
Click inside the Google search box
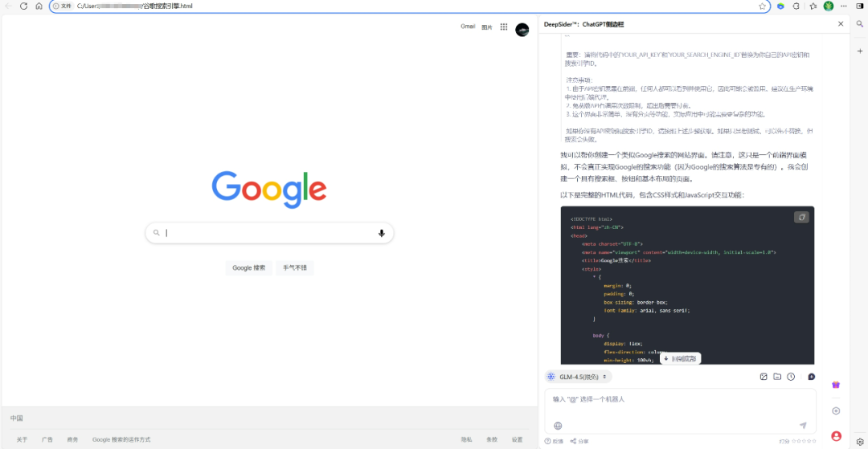[x=269, y=233]
